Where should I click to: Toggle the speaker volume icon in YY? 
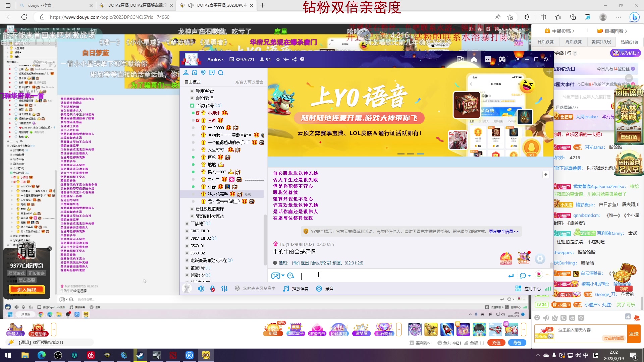(x=201, y=288)
